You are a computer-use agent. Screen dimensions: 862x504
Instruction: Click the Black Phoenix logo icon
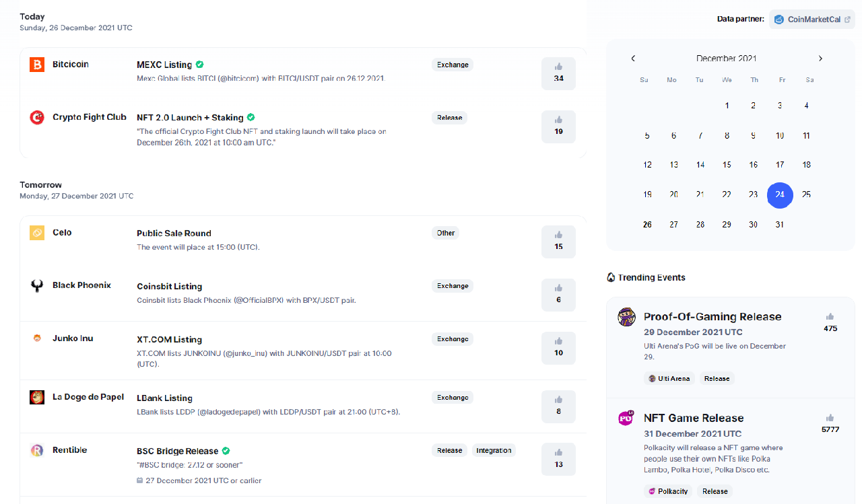pyautogui.click(x=36, y=285)
